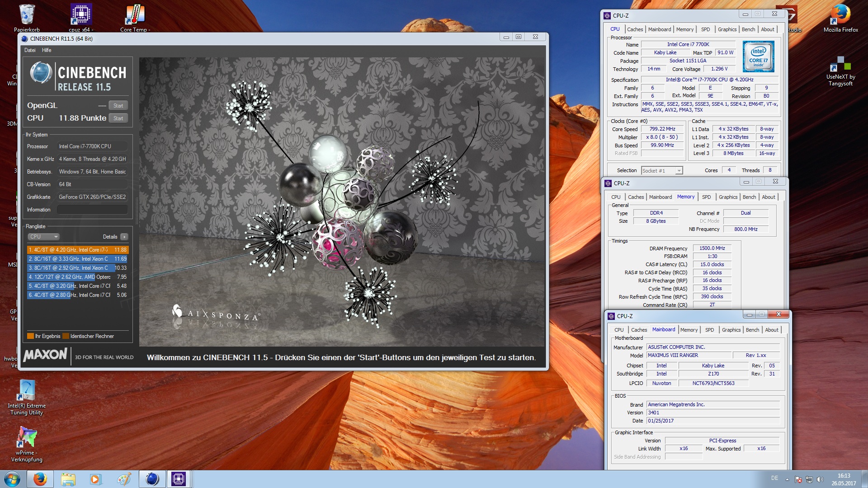Open wPrime Verknüpfung desktop shortcut
This screenshot has width=868, height=488.
click(27, 444)
